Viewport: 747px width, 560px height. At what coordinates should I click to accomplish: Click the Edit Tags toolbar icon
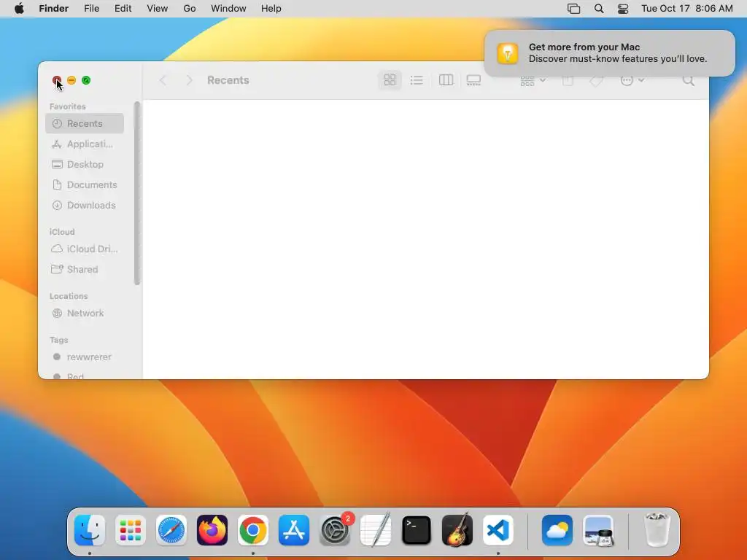tap(596, 80)
